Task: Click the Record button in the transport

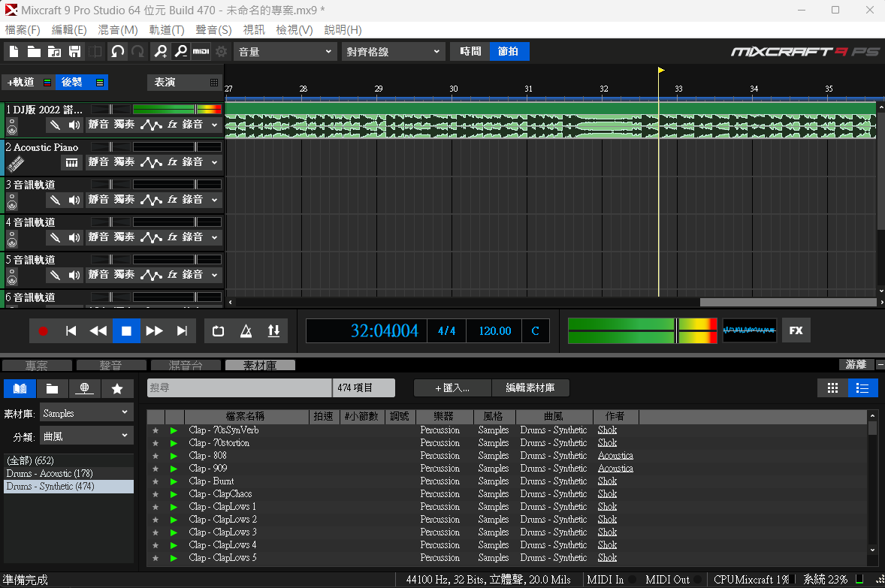Action: (43, 331)
